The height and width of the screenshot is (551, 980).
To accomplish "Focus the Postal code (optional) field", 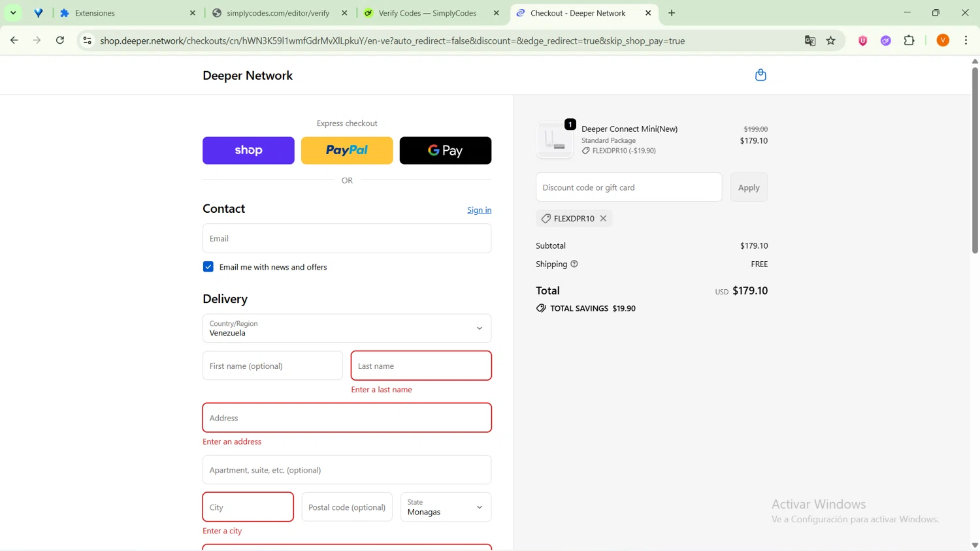I will click(347, 507).
